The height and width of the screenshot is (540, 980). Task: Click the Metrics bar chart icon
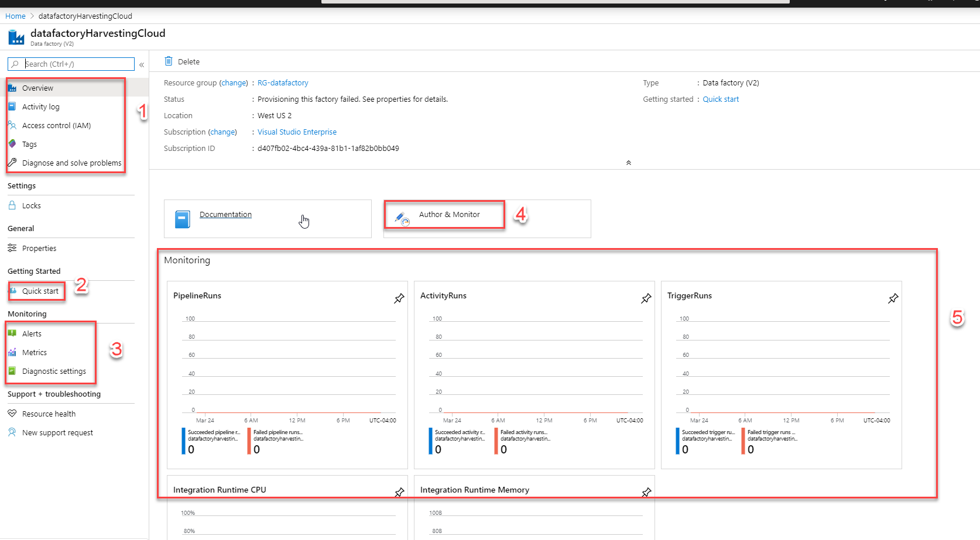12,352
